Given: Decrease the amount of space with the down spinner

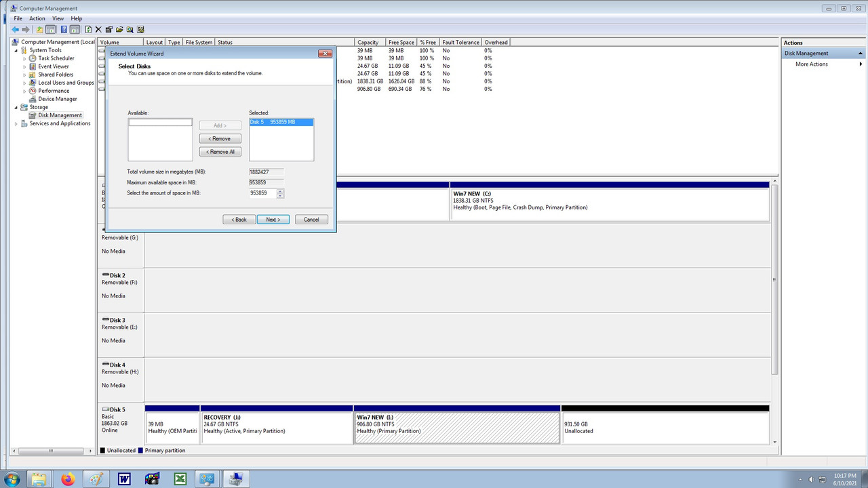Looking at the screenshot, I should coord(280,195).
